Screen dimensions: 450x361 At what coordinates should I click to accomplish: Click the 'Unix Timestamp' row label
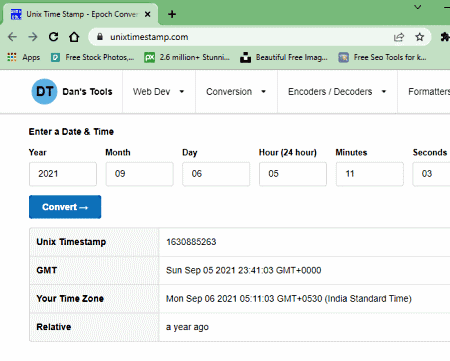tap(71, 242)
